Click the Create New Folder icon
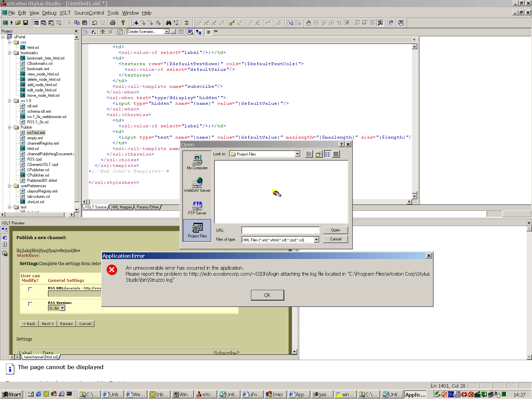 point(318,154)
